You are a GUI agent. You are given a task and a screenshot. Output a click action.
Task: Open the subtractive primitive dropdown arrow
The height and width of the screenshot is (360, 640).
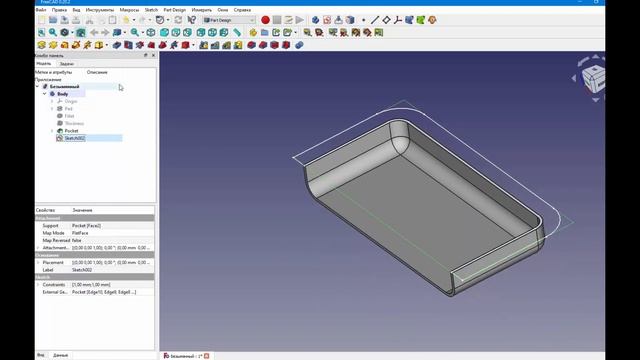click(x=193, y=45)
